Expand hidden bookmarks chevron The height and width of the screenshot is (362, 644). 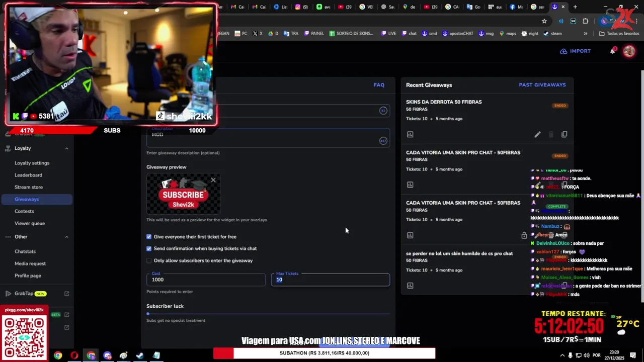click(x=585, y=34)
